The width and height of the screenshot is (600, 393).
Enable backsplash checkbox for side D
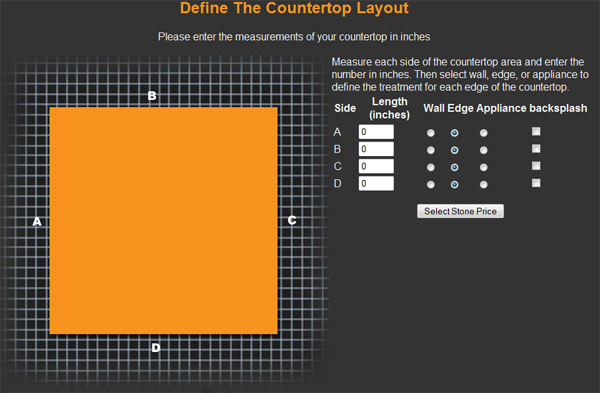[536, 183]
